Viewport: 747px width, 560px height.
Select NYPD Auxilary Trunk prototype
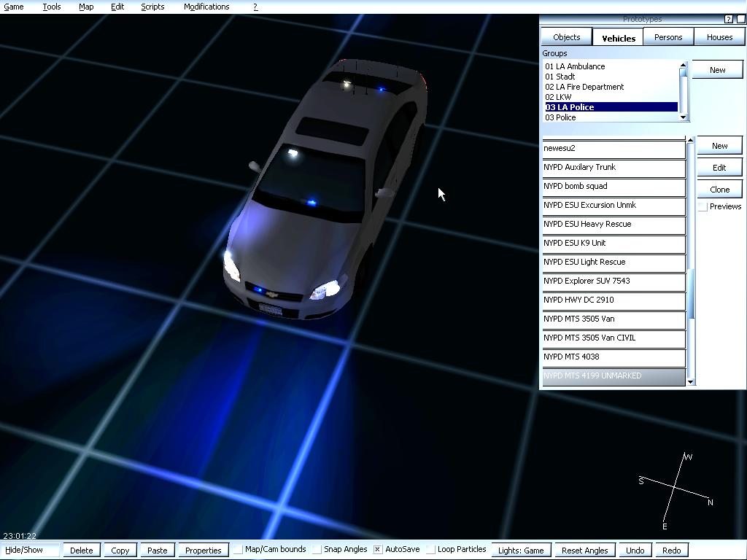pyautogui.click(x=614, y=168)
